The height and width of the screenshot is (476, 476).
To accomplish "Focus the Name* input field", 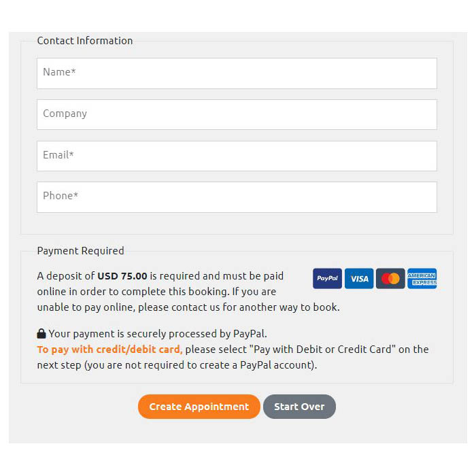I will [x=237, y=73].
